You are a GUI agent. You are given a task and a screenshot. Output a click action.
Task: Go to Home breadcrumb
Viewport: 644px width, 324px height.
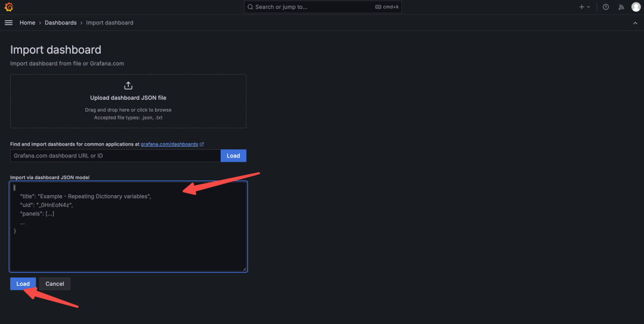coord(27,23)
